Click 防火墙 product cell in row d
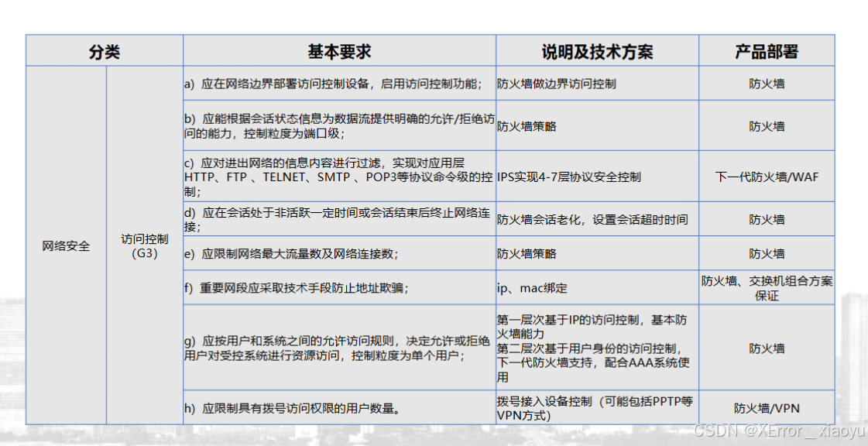 point(767,219)
